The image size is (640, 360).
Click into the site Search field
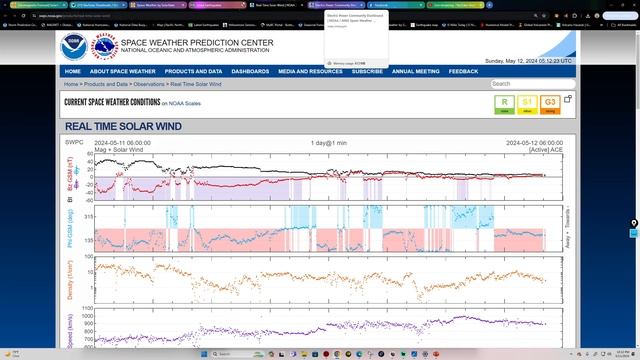533,84
